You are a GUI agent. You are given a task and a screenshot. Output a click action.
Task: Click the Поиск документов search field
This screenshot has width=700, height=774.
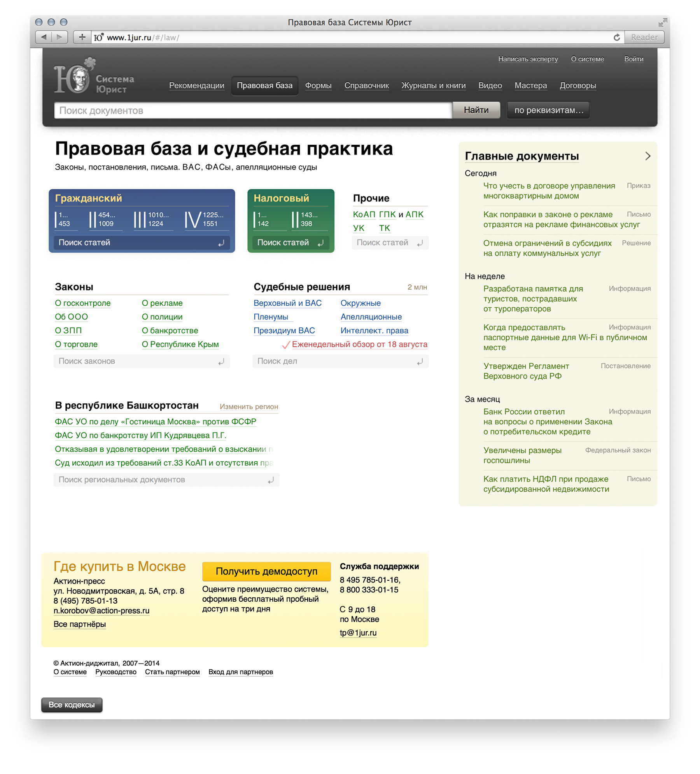coord(253,110)
